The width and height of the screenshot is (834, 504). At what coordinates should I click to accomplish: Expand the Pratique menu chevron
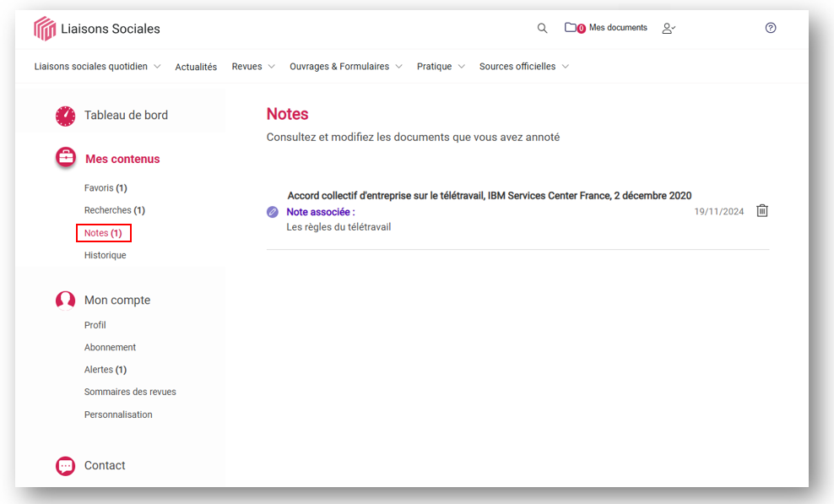pyautogui.click(x=461, y=67)
